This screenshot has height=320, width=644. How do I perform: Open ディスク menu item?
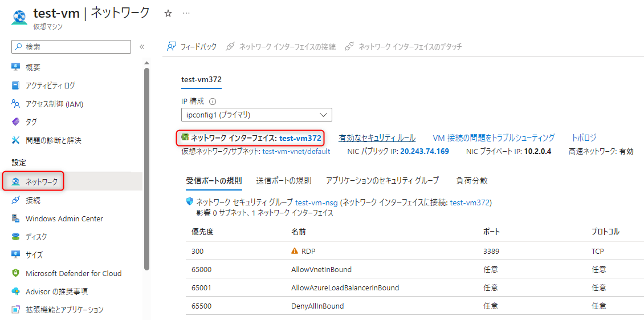coord(36,237)
